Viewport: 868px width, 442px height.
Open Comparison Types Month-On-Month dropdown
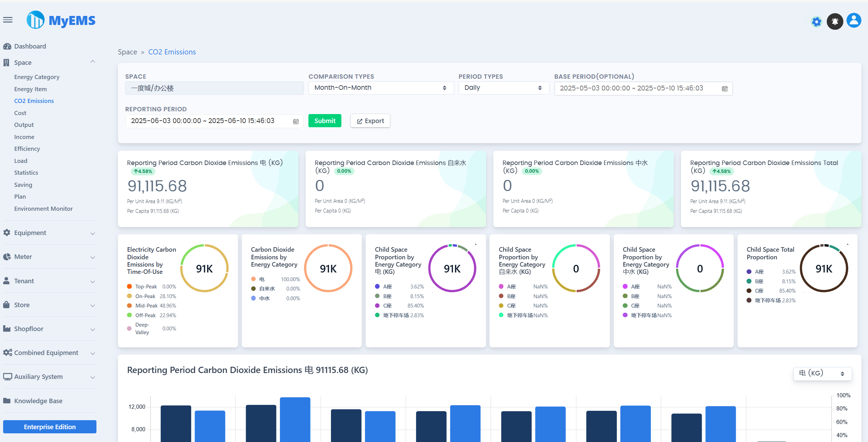click(x=381, y=88)
